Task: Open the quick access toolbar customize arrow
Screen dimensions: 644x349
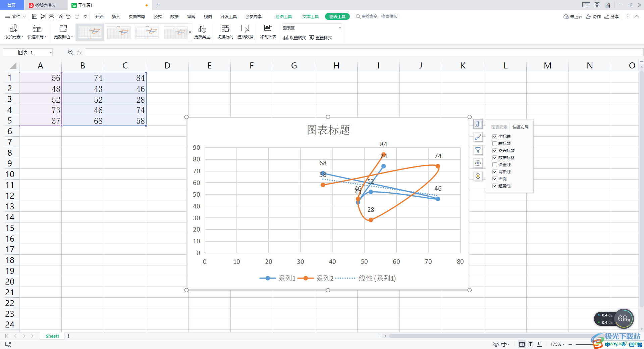Action: [86, 16]
